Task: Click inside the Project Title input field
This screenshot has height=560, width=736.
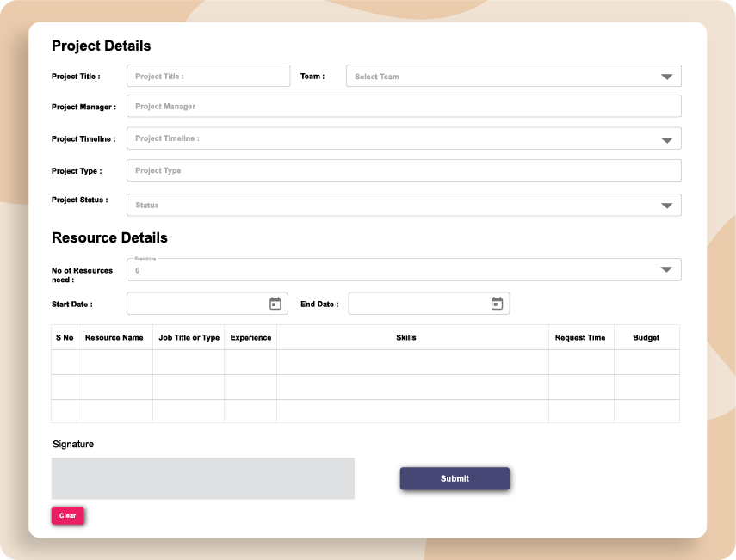Action: tap(207, 76)
